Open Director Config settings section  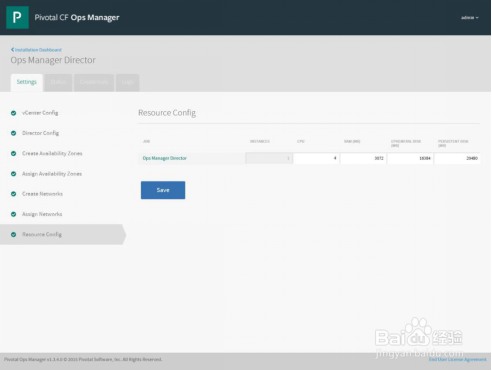[x=40, y=133]
